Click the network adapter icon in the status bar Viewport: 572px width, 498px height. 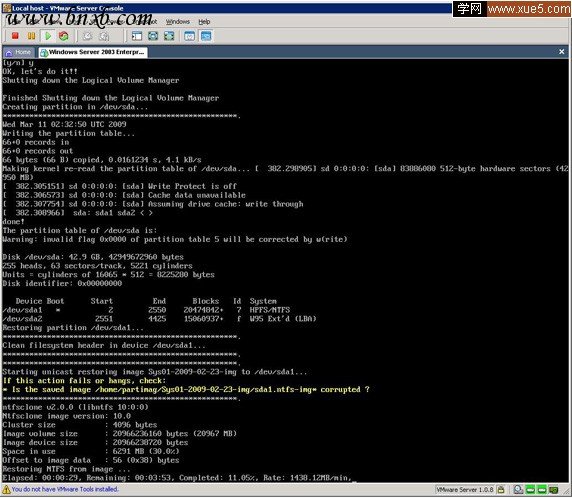point(554,490)
